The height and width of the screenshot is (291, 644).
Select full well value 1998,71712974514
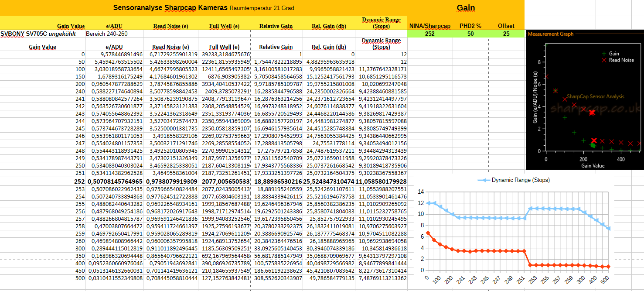pyautogui.click(x=225, y=212)
